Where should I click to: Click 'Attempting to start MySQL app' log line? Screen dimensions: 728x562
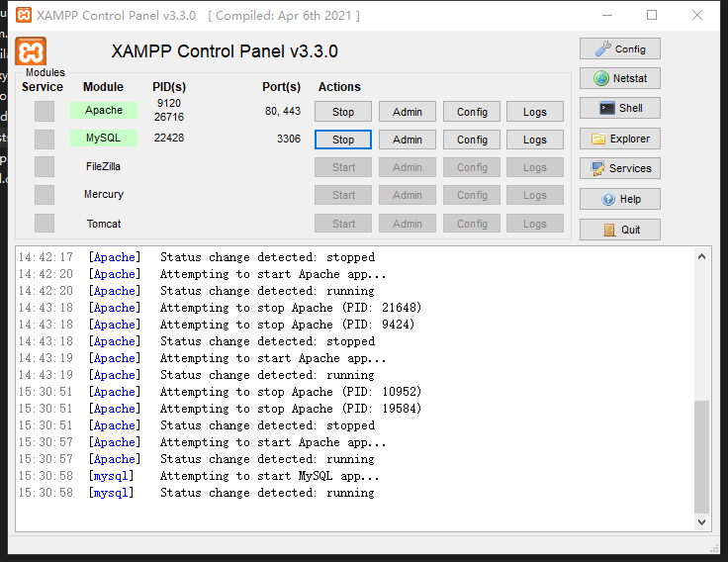pyautogui.click(x=199, y=476)
